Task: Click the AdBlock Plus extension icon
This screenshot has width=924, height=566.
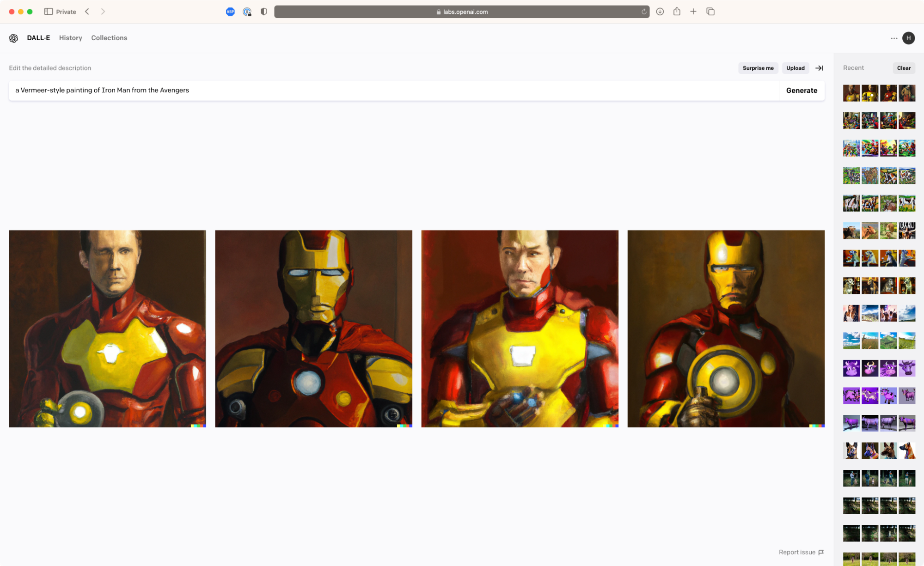Action: click(230, 12)
